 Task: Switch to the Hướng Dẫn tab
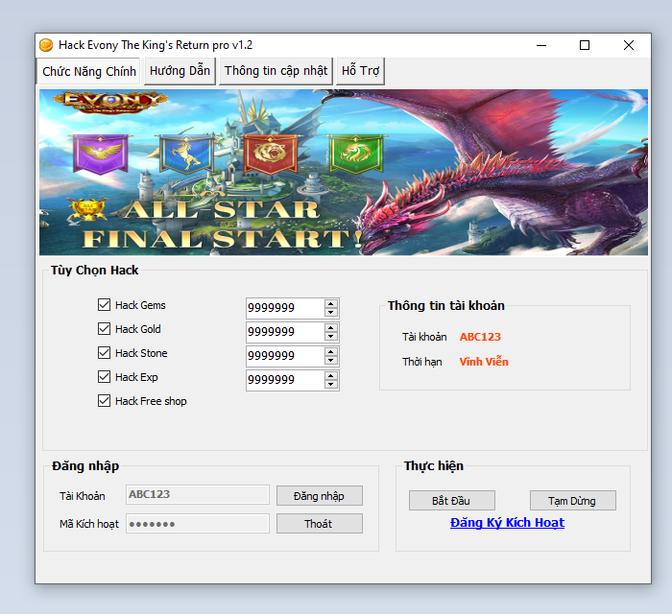(x=180, y=71)
